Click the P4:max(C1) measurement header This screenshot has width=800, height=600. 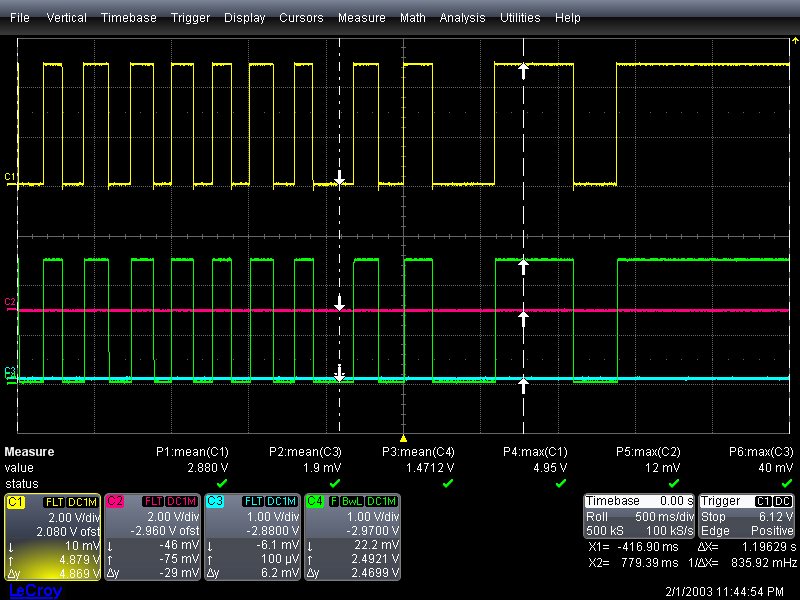(x=535, y=452)
